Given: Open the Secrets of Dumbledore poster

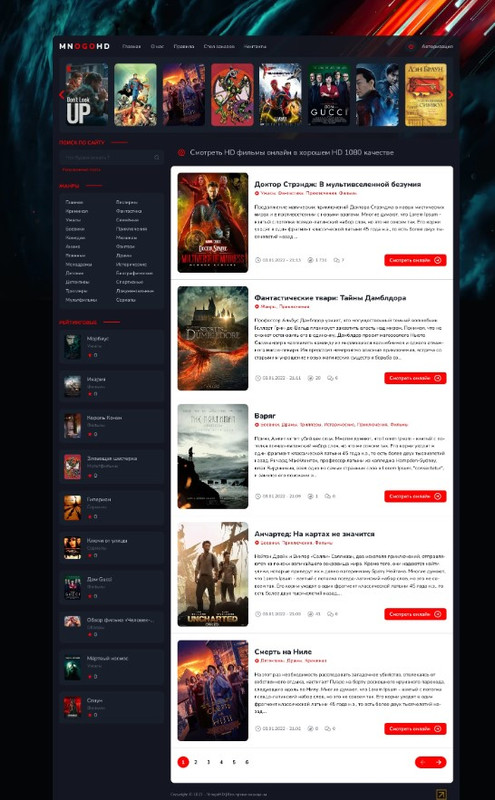Looking at the screenshot, I should 213,338.
